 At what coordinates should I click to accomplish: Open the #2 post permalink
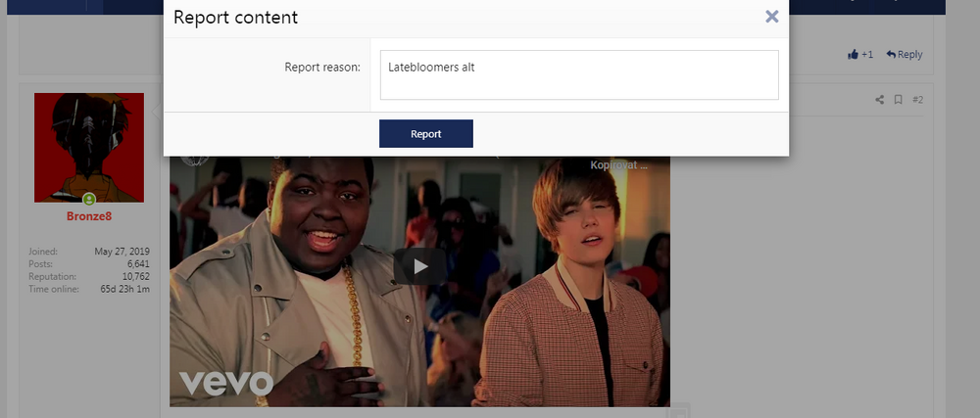pyautogui.click(x=917, y=100)
